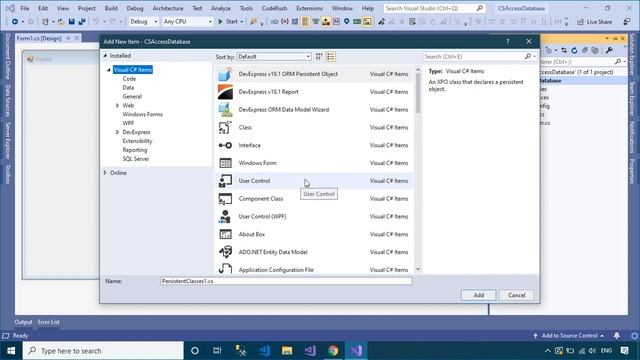The image size is (640, 360).
Task: Click the Search Visual Studio box
Action: coord(434,8)
